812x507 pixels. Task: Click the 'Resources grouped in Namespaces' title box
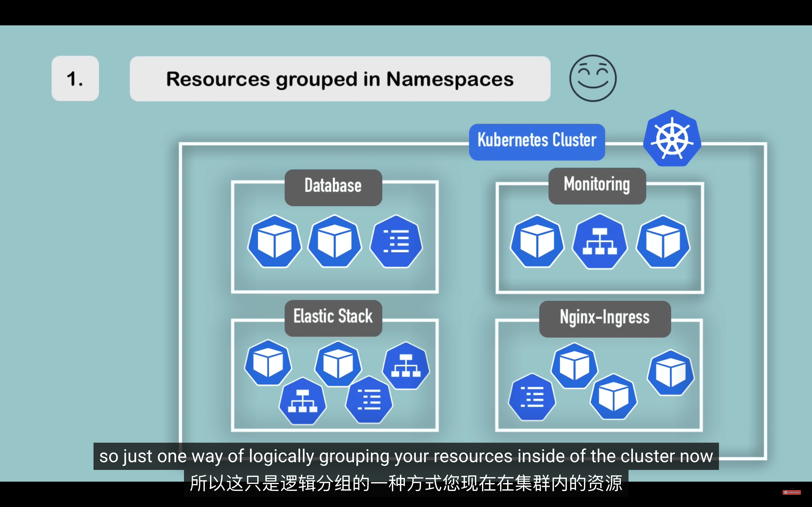(x=340, y=79)
